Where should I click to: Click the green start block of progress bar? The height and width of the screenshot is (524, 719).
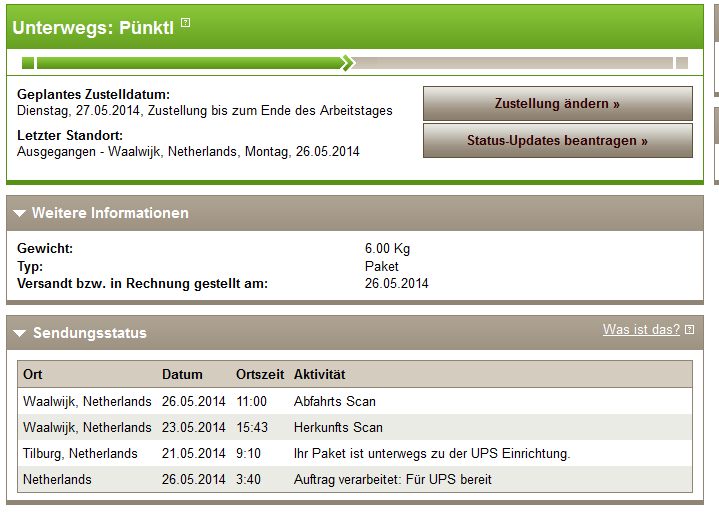[28, 63]
